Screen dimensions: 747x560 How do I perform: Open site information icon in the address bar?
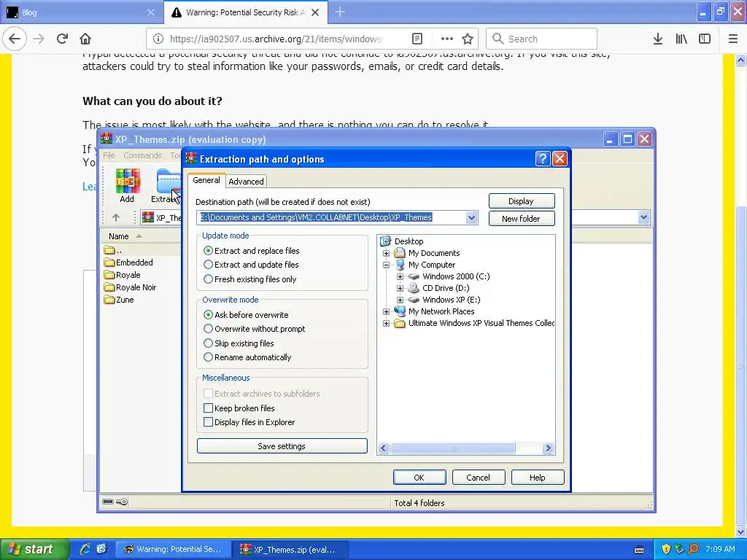tap(158, 39)
